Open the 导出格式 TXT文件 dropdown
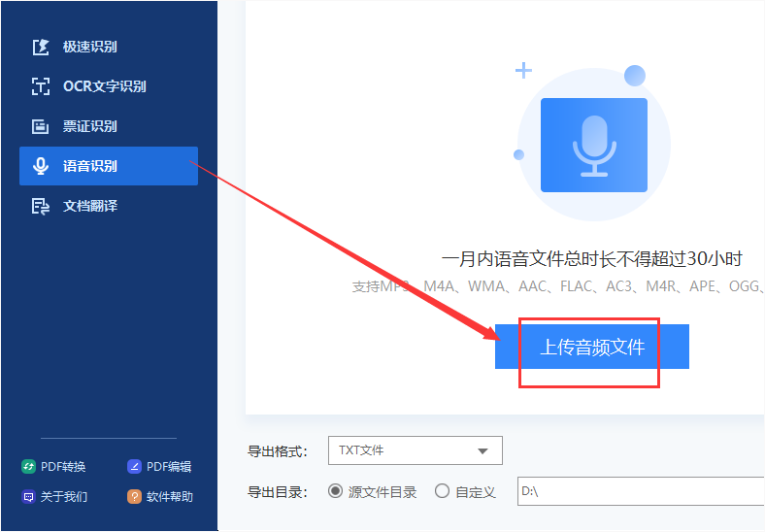This screenshot has width=765, height=532. pyautogui.click(x=416, y=450)
